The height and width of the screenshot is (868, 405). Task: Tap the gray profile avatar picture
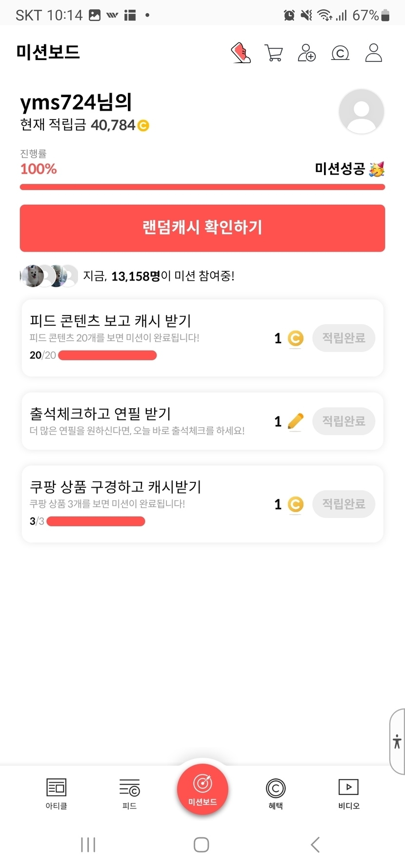361,112
